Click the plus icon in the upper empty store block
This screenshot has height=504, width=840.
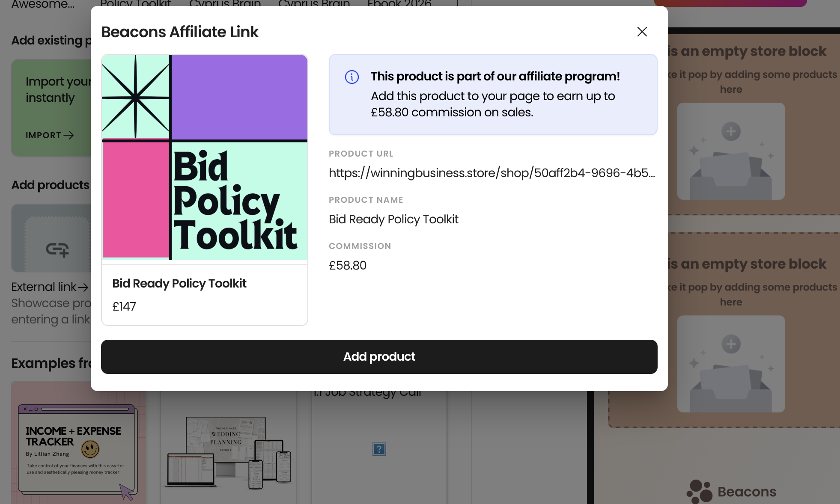[731, 131]
